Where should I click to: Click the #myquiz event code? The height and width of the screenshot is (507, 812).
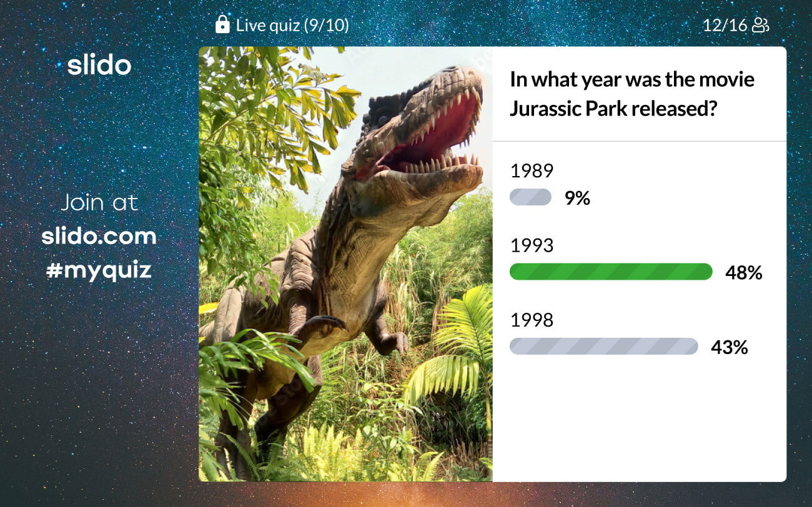99,270
